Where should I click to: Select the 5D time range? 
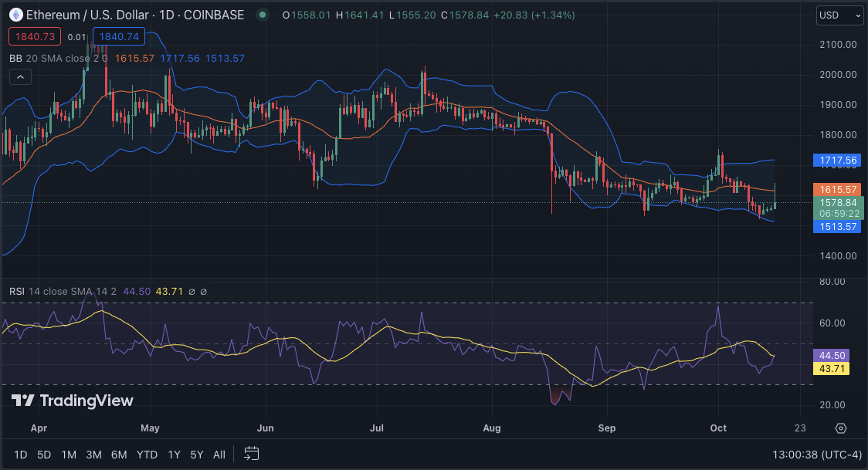click(44, 455)
